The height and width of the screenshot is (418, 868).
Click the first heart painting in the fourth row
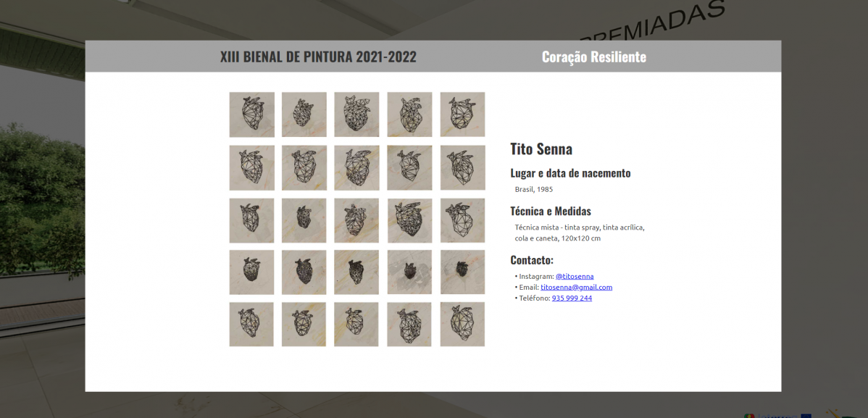tap(251, 272)
